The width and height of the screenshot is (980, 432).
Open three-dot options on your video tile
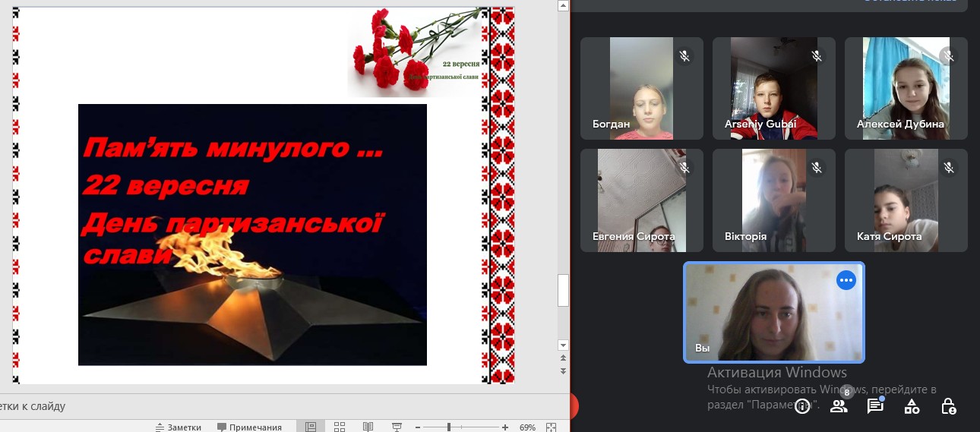tap(846, 280)
